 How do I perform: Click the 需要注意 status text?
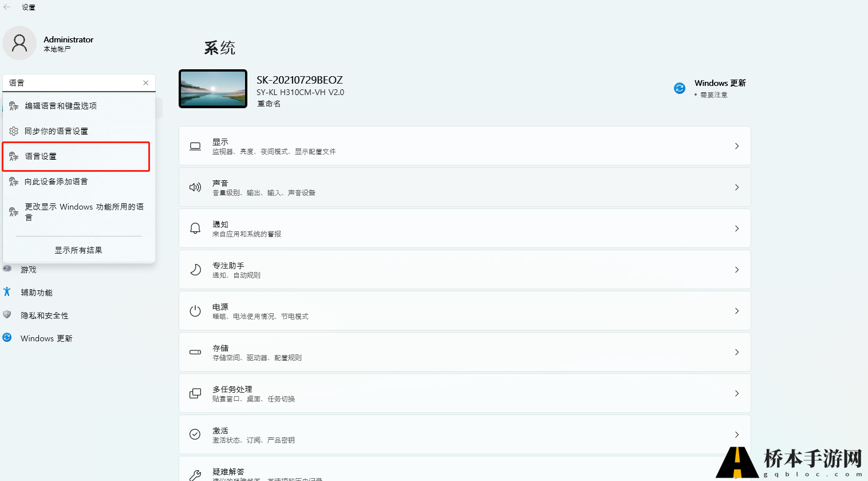point(714,95)
